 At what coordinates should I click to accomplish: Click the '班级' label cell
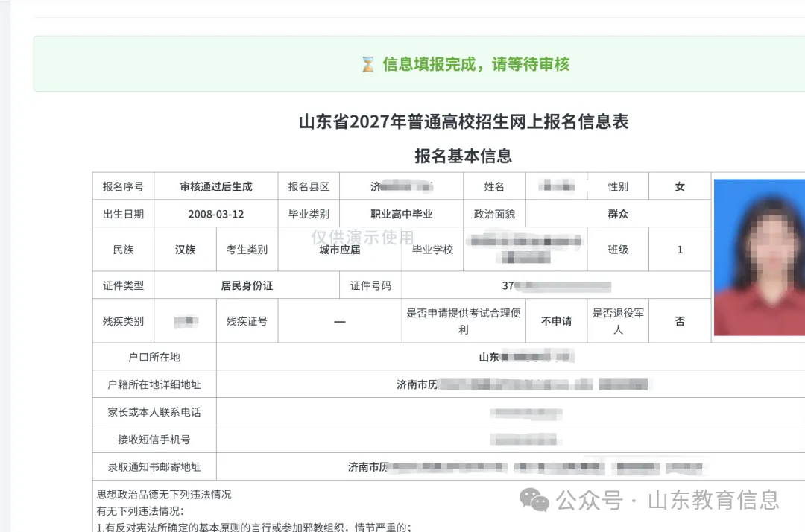coord(618,250)
